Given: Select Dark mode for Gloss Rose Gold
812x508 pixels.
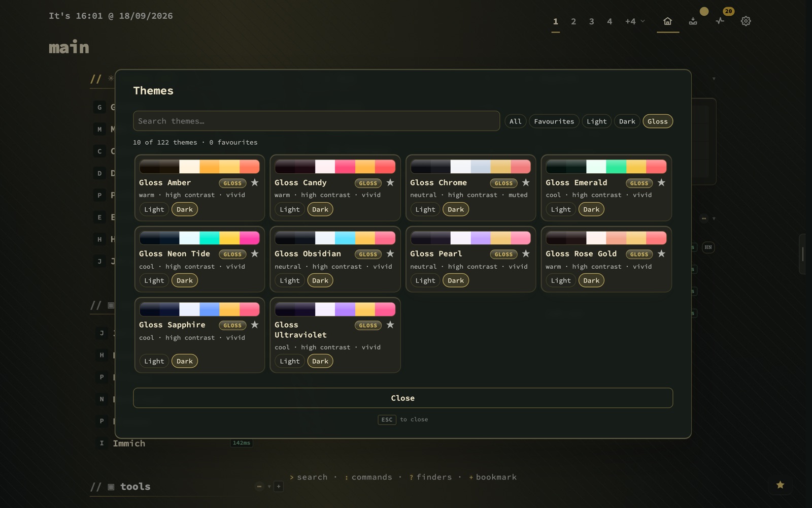Looking at the screenshot, I should (591, 280).
